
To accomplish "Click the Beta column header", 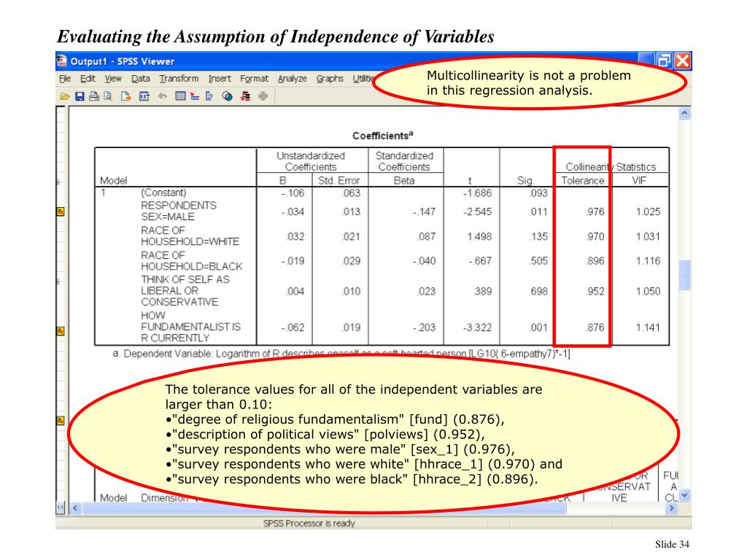I will 404,181.
